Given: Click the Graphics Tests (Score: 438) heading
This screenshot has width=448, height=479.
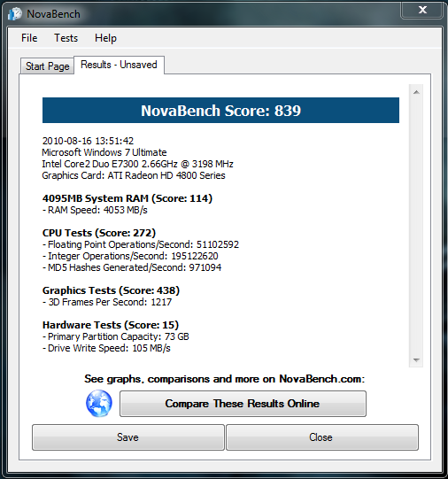Looking at the screenshot, I should (111, 290).
